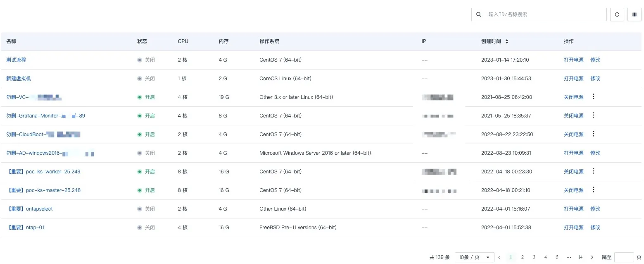Click the previous page arrow
Viewport: 644px width, 264px height.
pos(499,257)
